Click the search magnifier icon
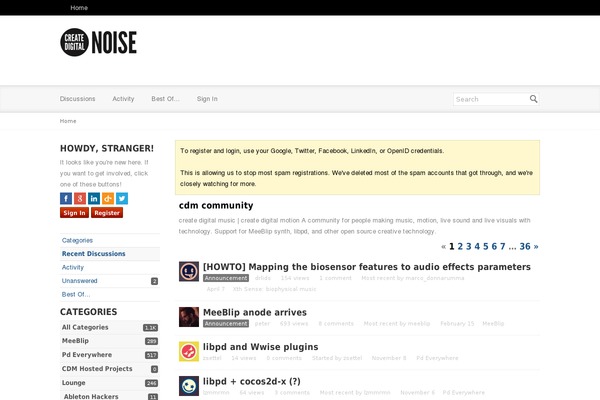 533,99
